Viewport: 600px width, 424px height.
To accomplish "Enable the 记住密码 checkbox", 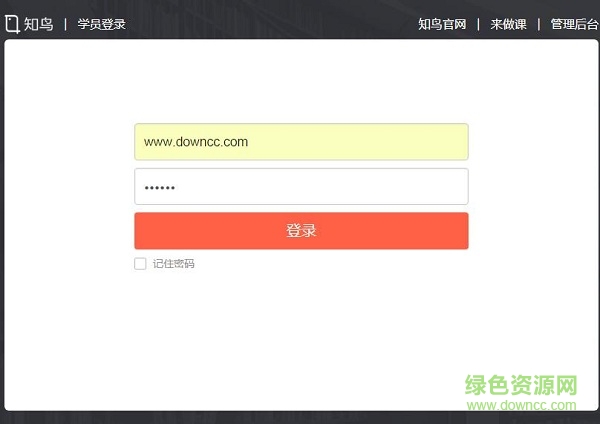I will [x=140, y=264].
